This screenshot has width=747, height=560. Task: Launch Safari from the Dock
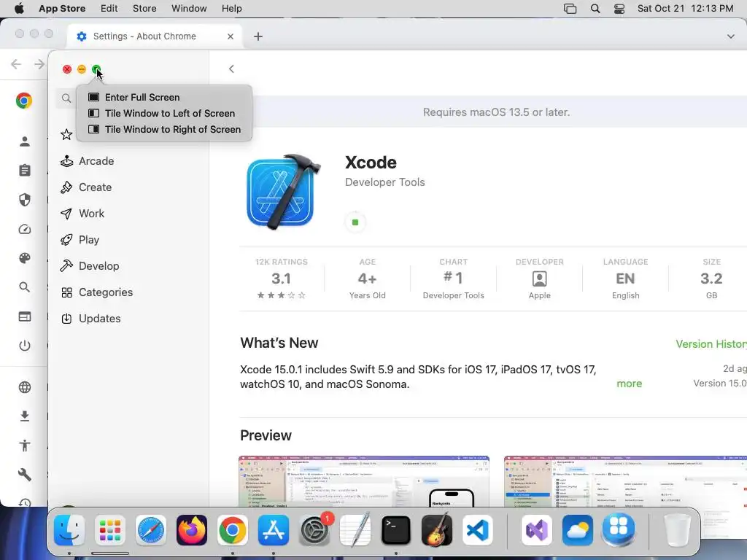click(151, 530)
